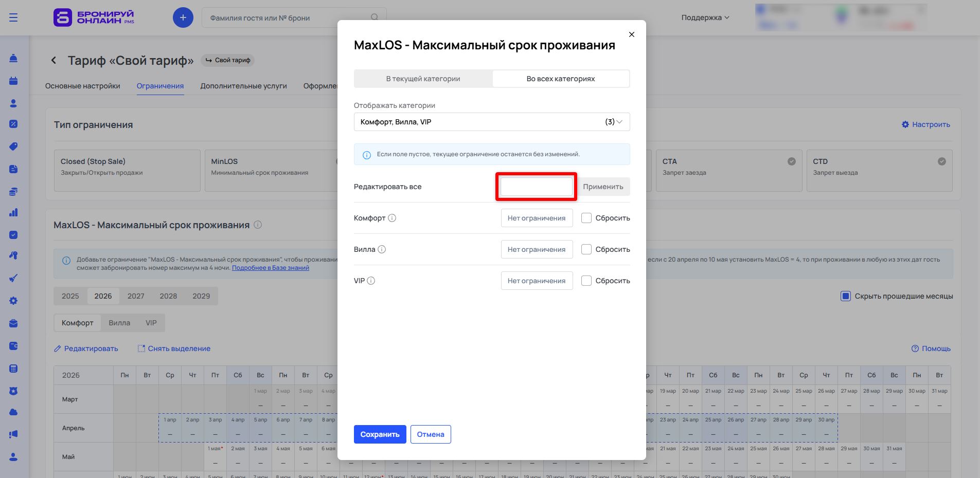Open the price tag icon in the sidebar
Viewport: 980px width, 478px height.
[x=13, y=146]
